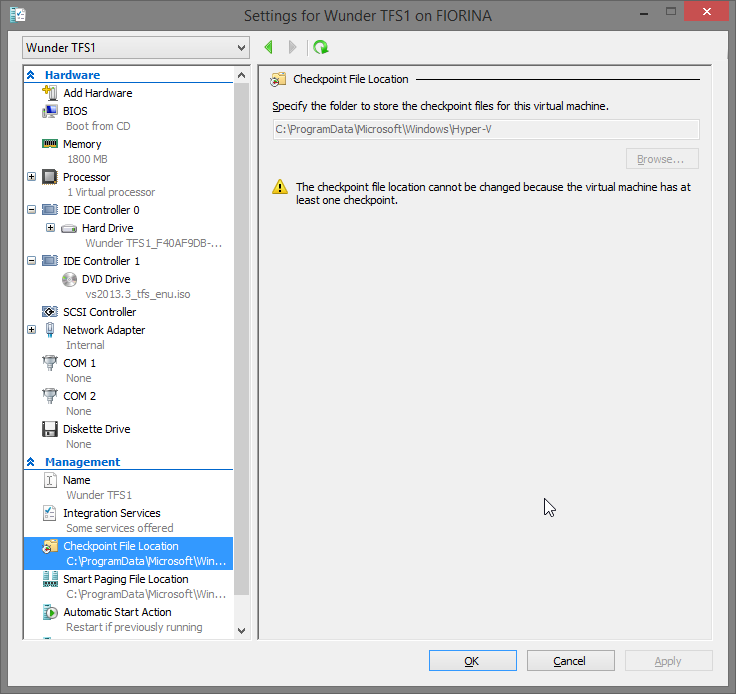The width and height of the screenshot is (736, 694).
Task: Collapse the IDE Controller 0 node
Action: tap(31, 210)
